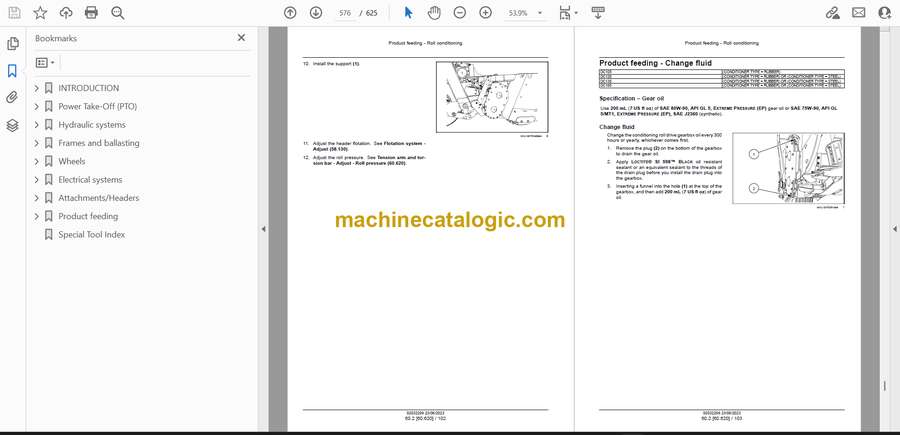Send the file by email

(x=859, y=13)
